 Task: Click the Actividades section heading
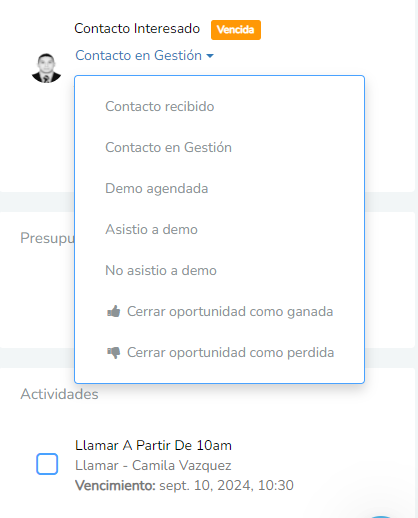coord(59,394)
